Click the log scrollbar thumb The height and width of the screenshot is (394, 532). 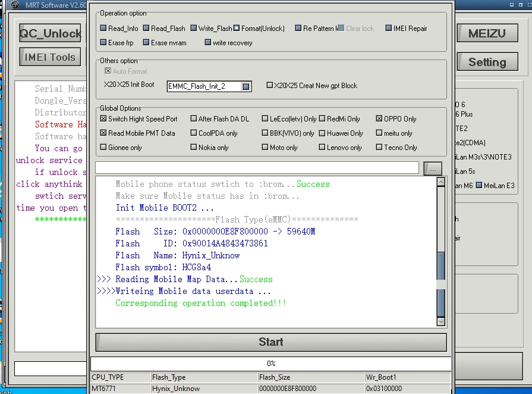pyautogui.click(x=440, y=284)
